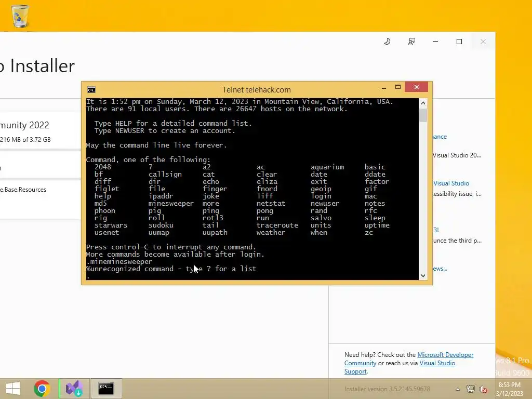The image size is (532, 399).
Task: Open the Windows Start button
Action: click(13, 389)
